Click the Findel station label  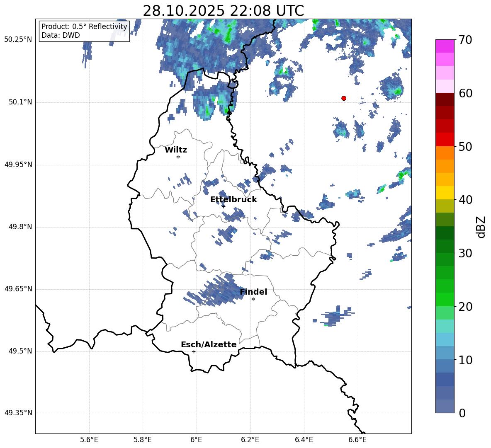pos(253,292)
